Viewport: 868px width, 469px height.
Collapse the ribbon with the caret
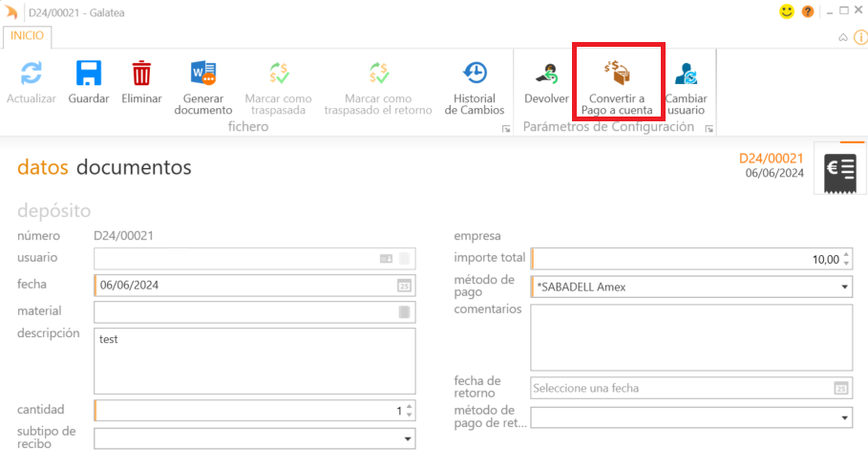pyautogui.click(x=842, y=38)
